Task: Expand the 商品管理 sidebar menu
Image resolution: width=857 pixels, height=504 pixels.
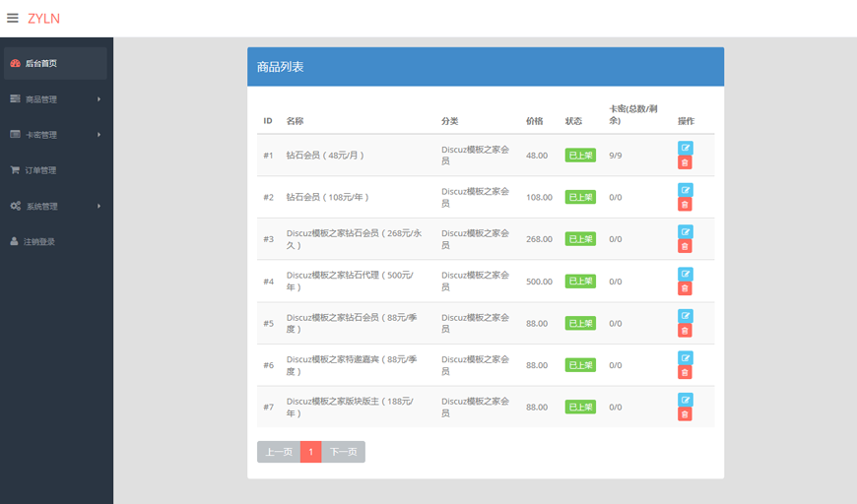Action: [x=55, y=99]
